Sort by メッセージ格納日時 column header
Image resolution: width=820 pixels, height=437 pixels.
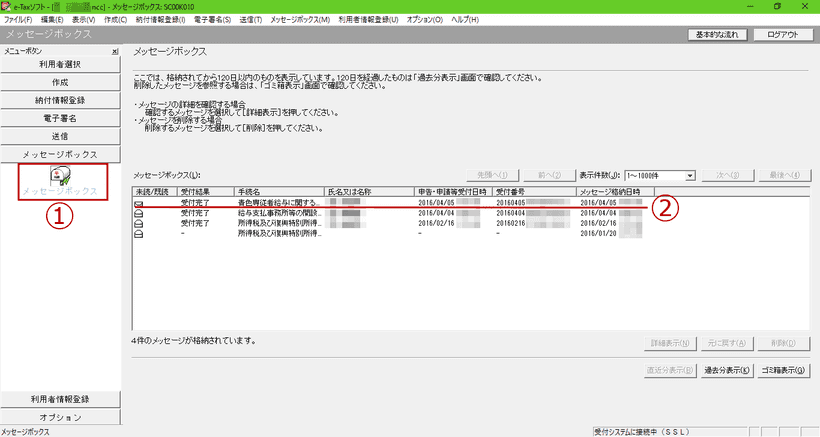pyautogui.click(x=616, y=192)
